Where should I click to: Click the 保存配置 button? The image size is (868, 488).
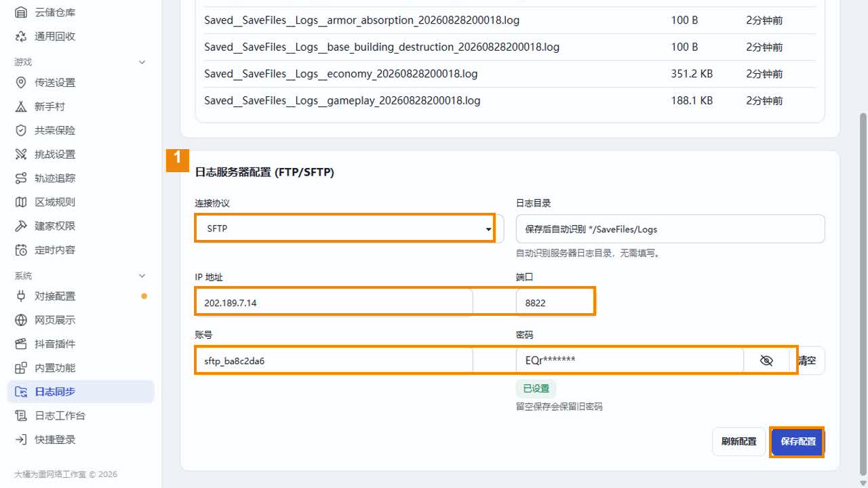(x=798, y=441)
